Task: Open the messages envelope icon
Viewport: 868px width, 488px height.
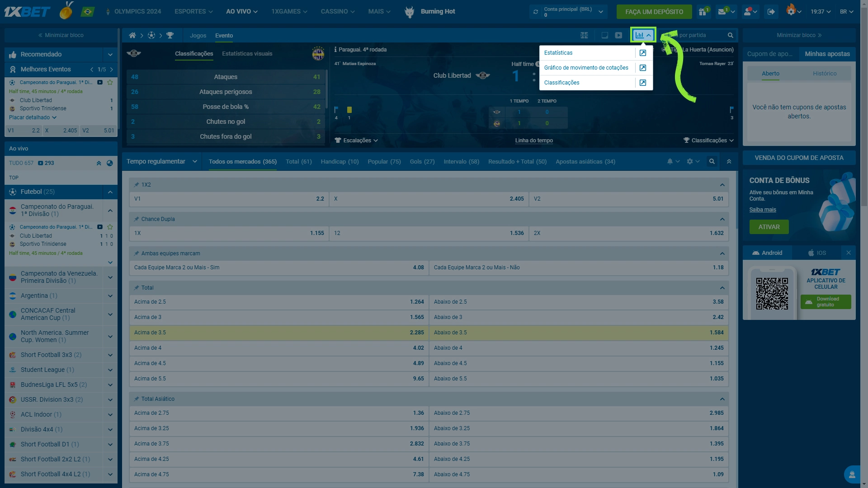Action: [x=722, y=11]
